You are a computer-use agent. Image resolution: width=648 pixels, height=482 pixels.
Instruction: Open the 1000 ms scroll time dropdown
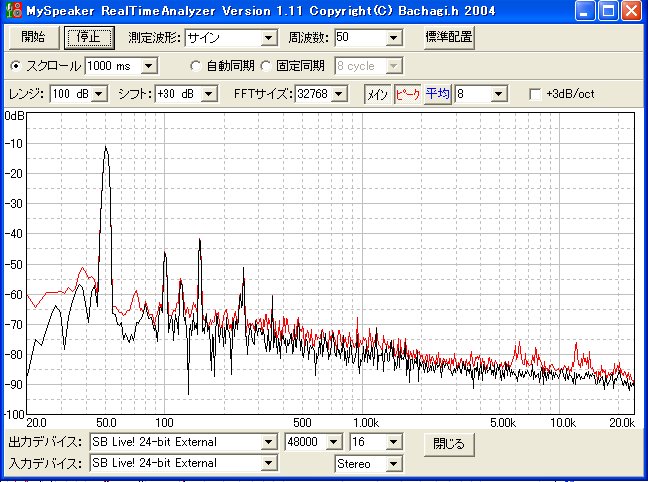[149, 66]
